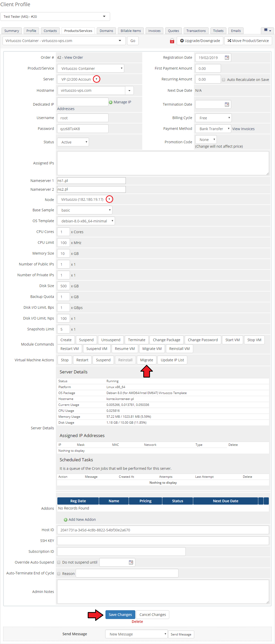The image size is (275, 644).
Task: Tick Auto-Terminate End of Cycle checkbox
Action: click(x=59, y=574)
